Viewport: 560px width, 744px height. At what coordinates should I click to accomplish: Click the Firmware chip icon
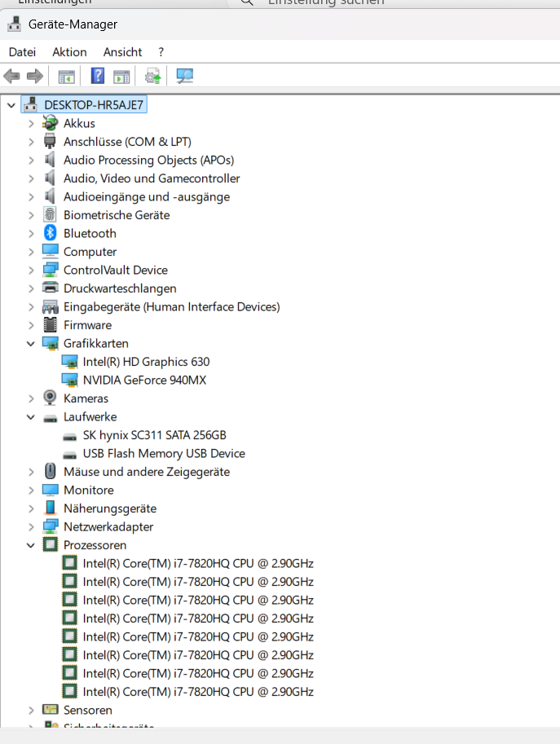pyautogui.click(x=50, y=324)
